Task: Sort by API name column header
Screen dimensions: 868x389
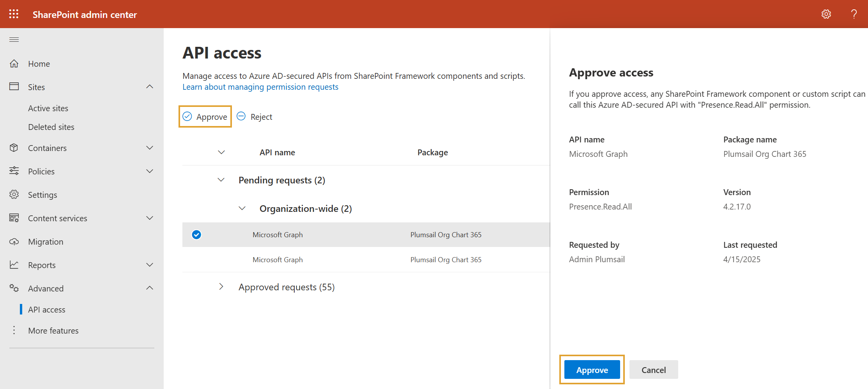Action: 277,152
